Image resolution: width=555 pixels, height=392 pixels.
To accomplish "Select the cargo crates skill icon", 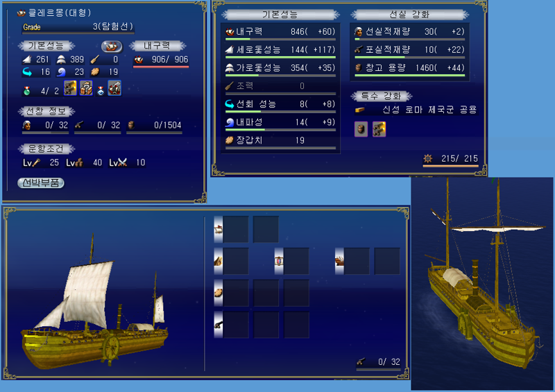I will pyautogui.click(x=86, y=88).
